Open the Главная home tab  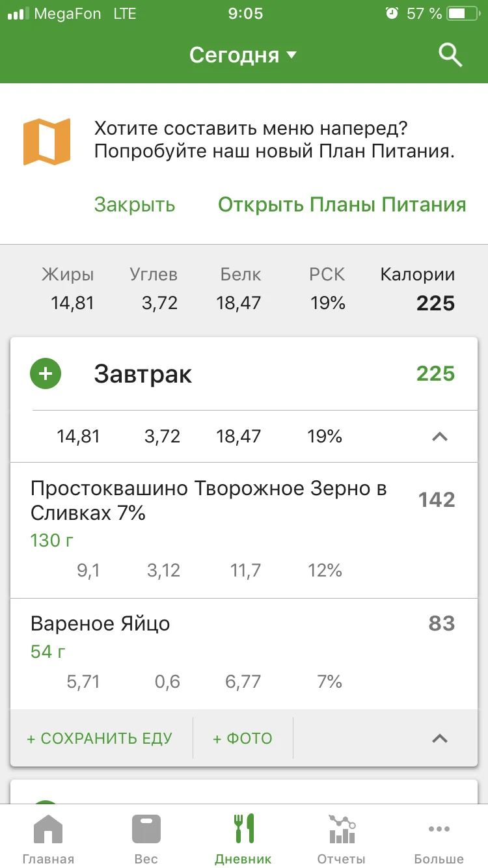[x=48, y=837]
